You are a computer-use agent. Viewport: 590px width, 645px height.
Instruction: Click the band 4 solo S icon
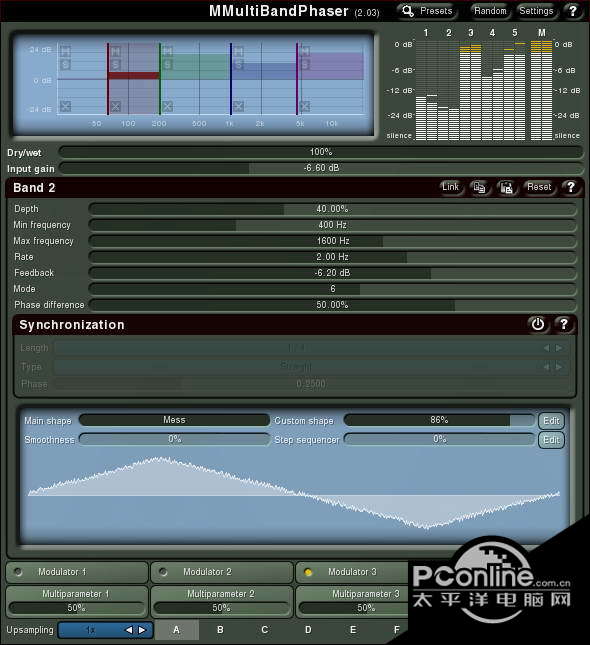[x=238, y=65]
